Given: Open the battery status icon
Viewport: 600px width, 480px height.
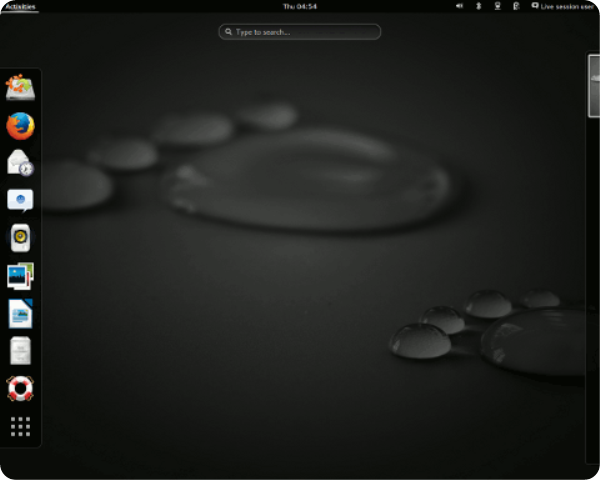Looking at the screenshot, I should [x=516, y=6].
